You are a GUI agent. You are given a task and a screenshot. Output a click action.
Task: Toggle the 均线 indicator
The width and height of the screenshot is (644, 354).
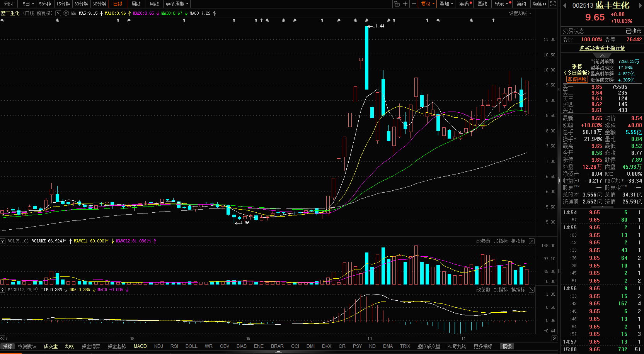(x=70, y=346)
